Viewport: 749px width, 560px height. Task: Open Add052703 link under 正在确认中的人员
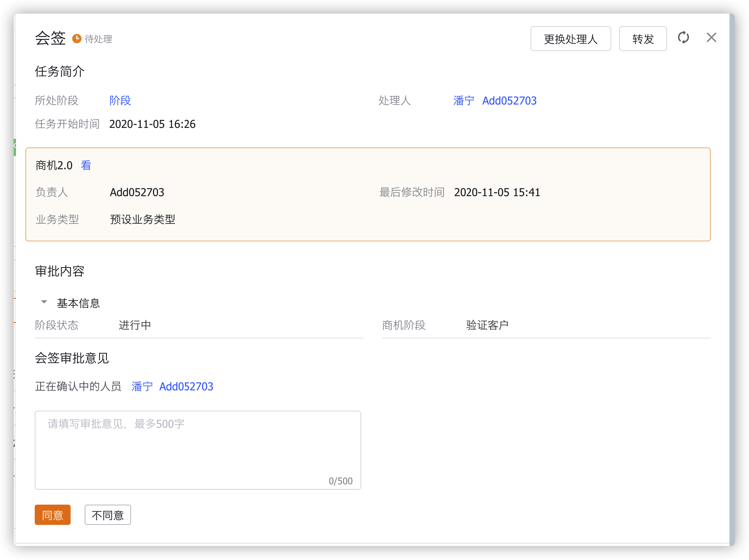coord(186,386)
